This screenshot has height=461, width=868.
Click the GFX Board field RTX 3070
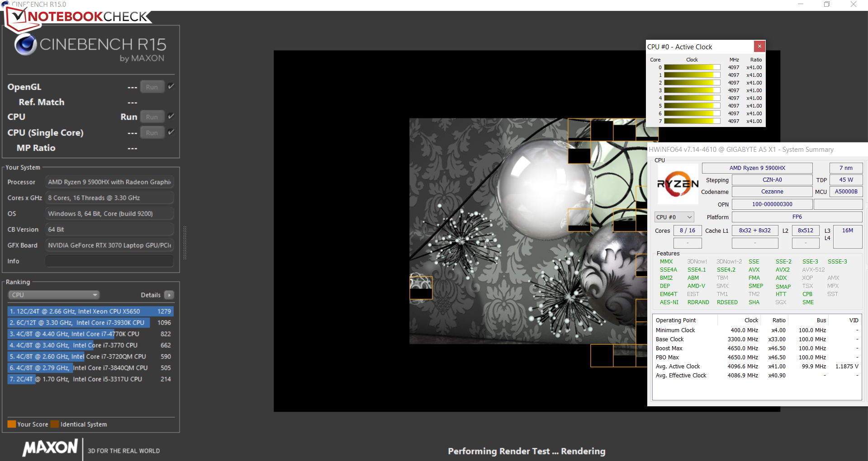pyautogui.click(x=109, y=245)
